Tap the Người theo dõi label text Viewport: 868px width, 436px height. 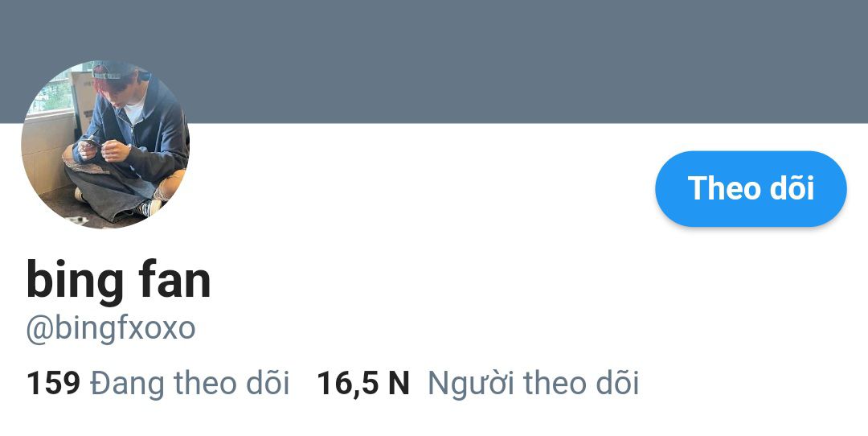click(x=534, y=384)
